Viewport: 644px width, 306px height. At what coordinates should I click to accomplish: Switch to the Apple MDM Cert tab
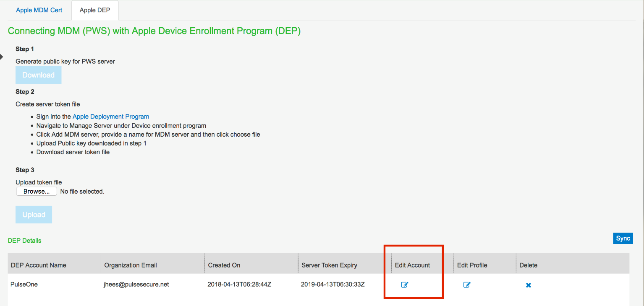pyautogui.click(x=39, y=10)
